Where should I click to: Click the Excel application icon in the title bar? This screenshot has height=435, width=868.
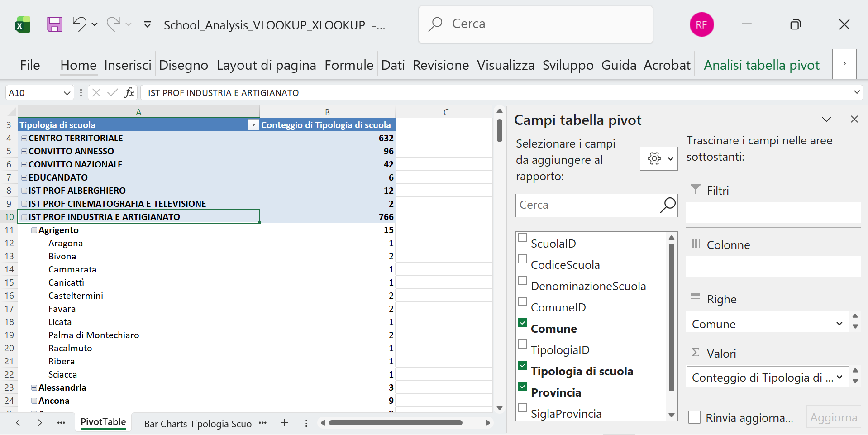click(x=22, y=24)
